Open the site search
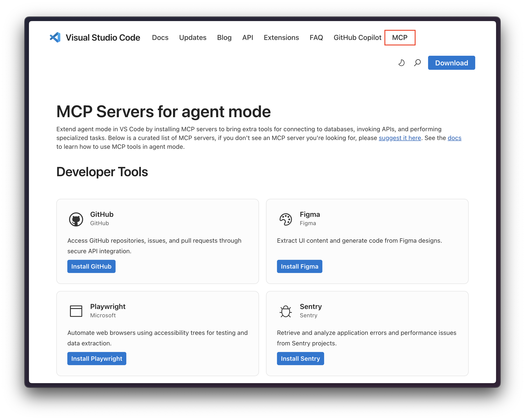 tap(417, 63)
